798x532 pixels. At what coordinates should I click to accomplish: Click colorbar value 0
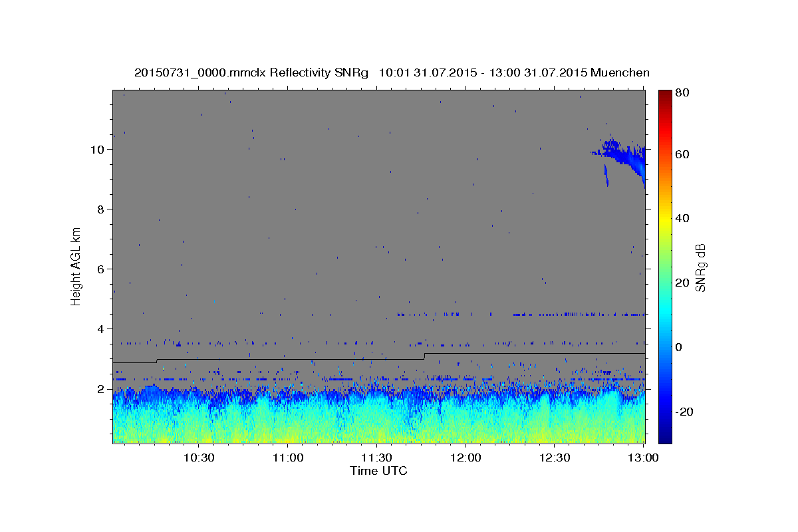pos(678,348)
